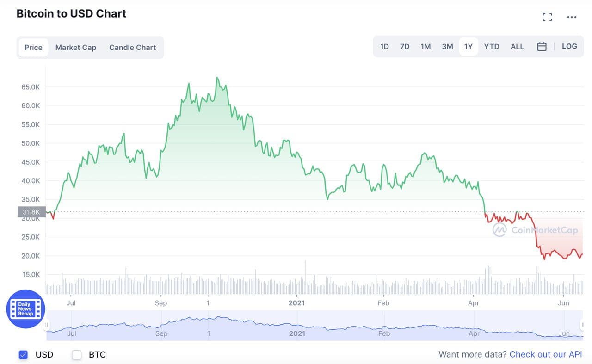Choose the 1M time range
This screenshot has height=364, width=592.
pyautogui.click(x=425, y=47)
